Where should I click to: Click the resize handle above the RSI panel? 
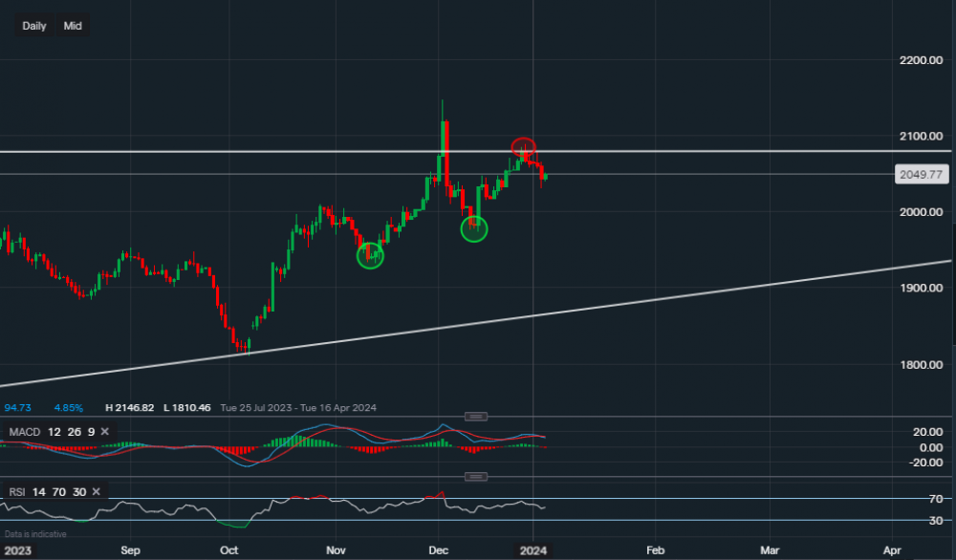(x=476, y=476)
